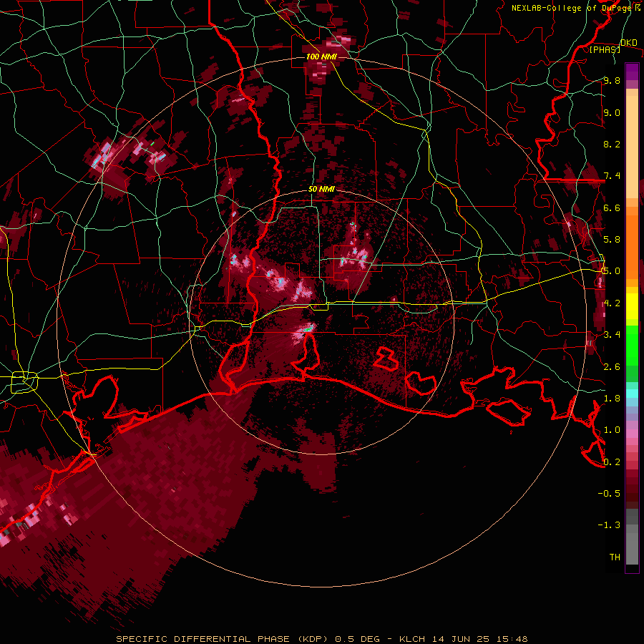Click the 7.4 value on color scale
644x644 pixels.
(x=612, y=176)
